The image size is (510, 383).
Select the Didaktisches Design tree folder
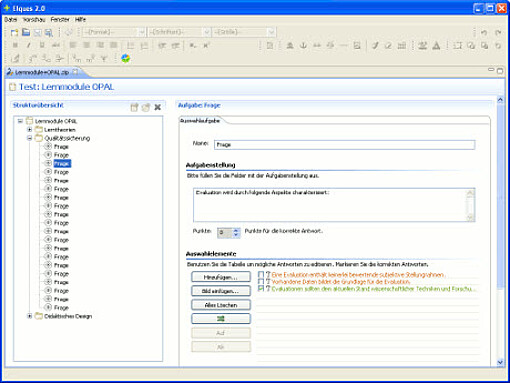[68, 316]
